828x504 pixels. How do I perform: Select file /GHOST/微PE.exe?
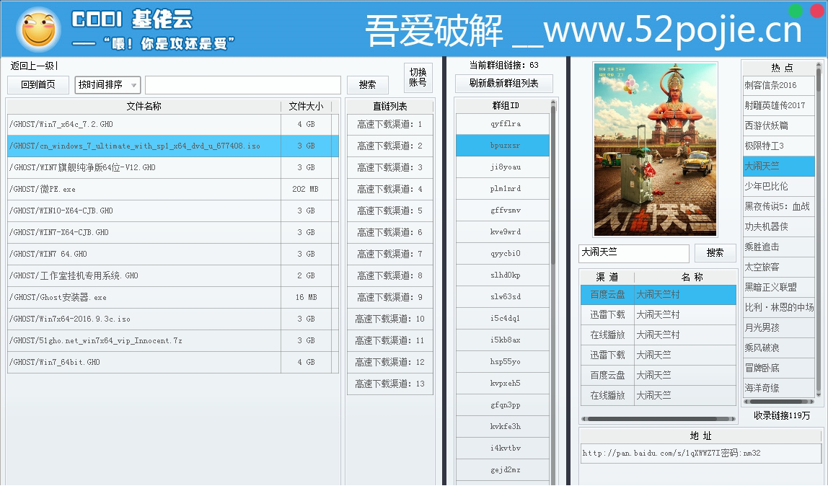[x=172, y=190]
